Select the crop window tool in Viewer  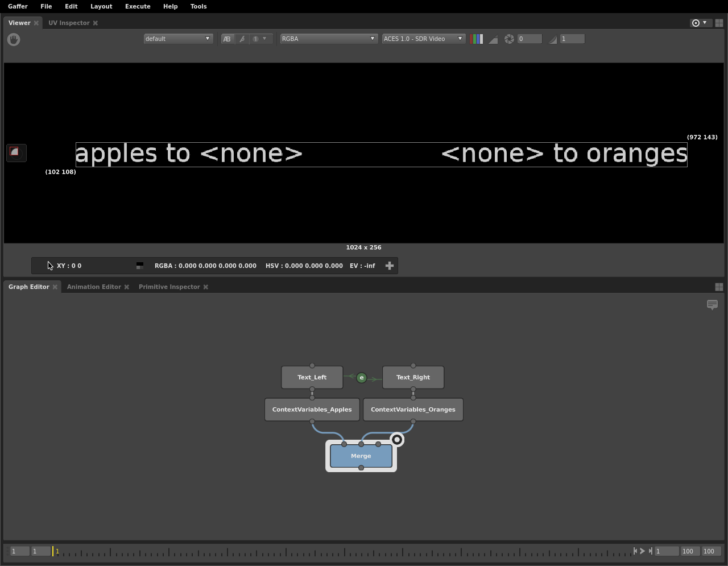pyautogui.click(x=15, y=152)
